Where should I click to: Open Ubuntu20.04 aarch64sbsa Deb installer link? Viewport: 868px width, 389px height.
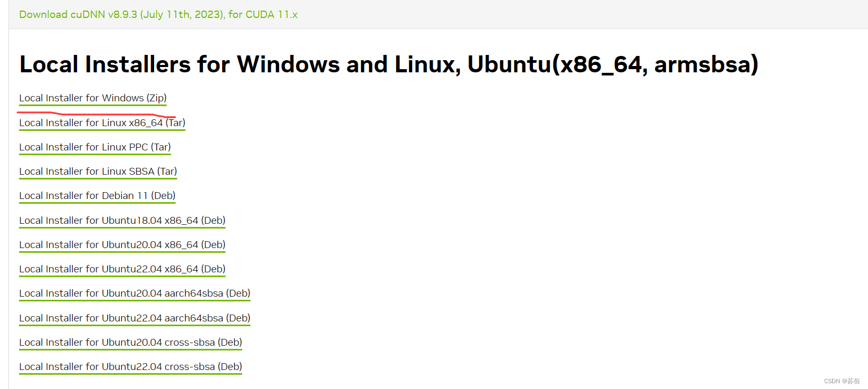(135, 293)
